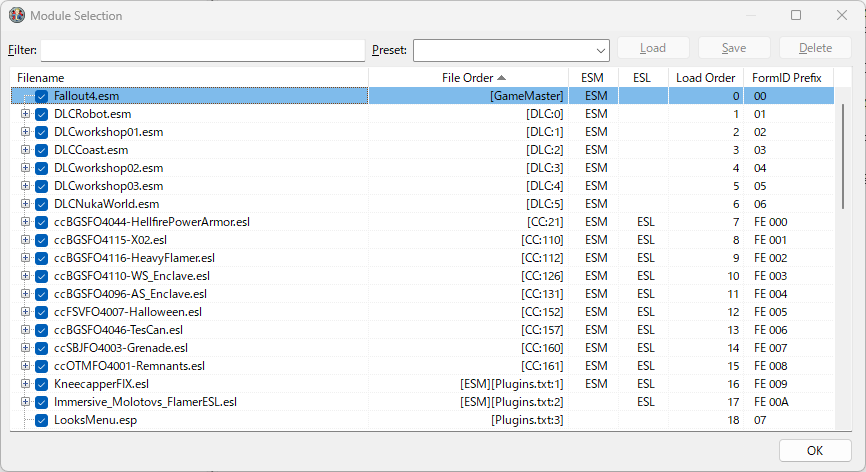Click the vertical scrollbar thumb of module list
This screenshot has width=866, height=472.
click(x=843, y=156)
